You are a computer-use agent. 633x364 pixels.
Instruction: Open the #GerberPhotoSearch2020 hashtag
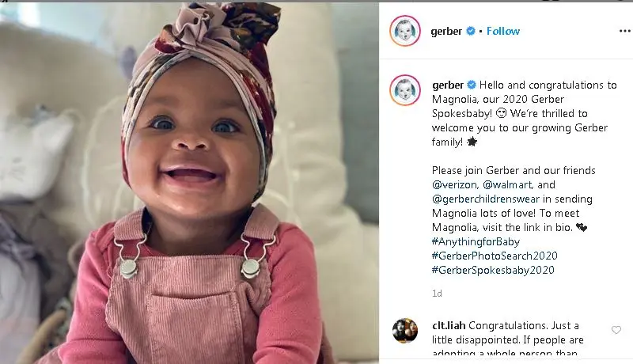tap(495, 256)
